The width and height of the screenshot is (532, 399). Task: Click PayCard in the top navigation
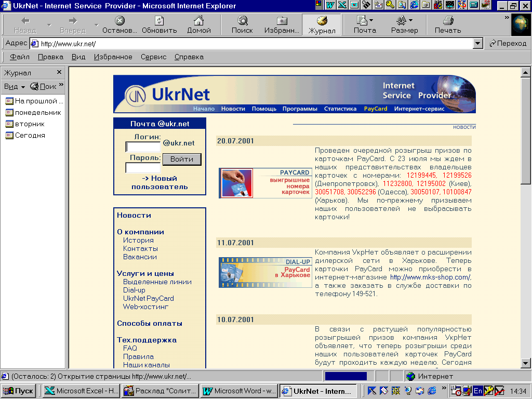click(375, 109)
